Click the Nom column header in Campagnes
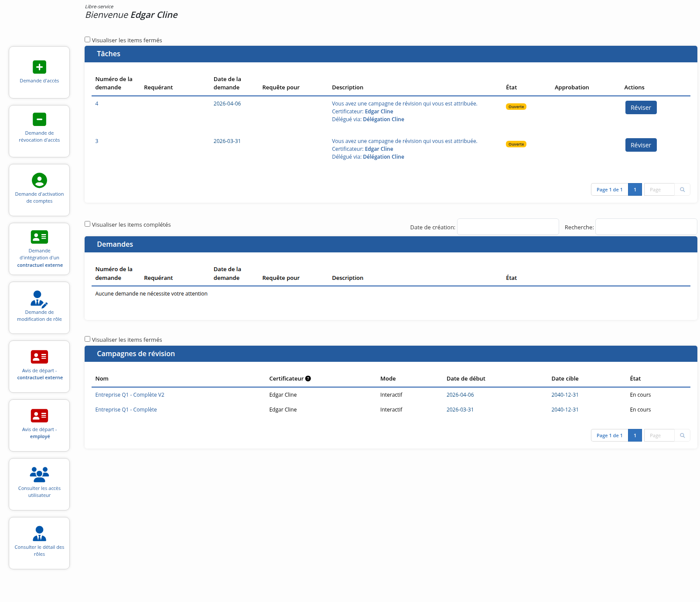700x602 pixels. pos(102,378)
